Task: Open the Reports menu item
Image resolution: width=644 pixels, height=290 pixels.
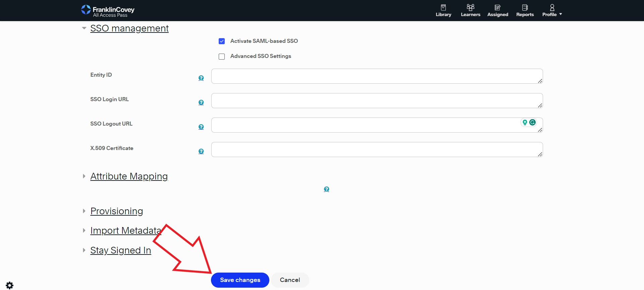Action: [x=525, y=10]
